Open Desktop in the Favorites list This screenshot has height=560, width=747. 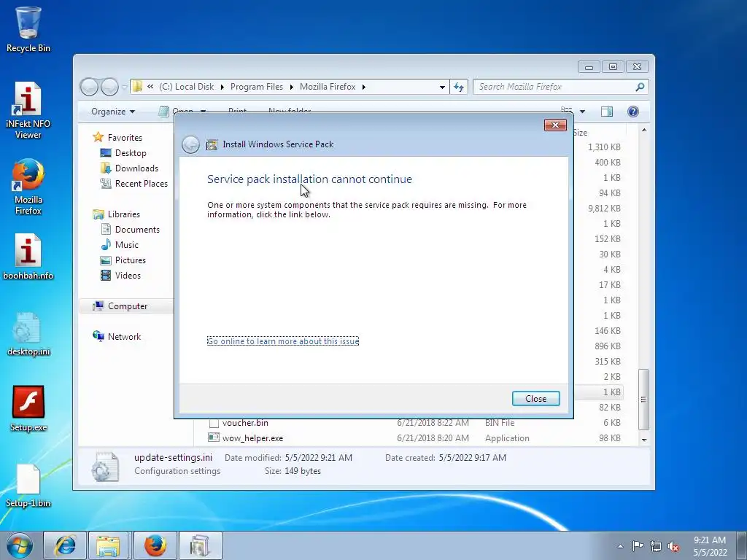(131, 153)
